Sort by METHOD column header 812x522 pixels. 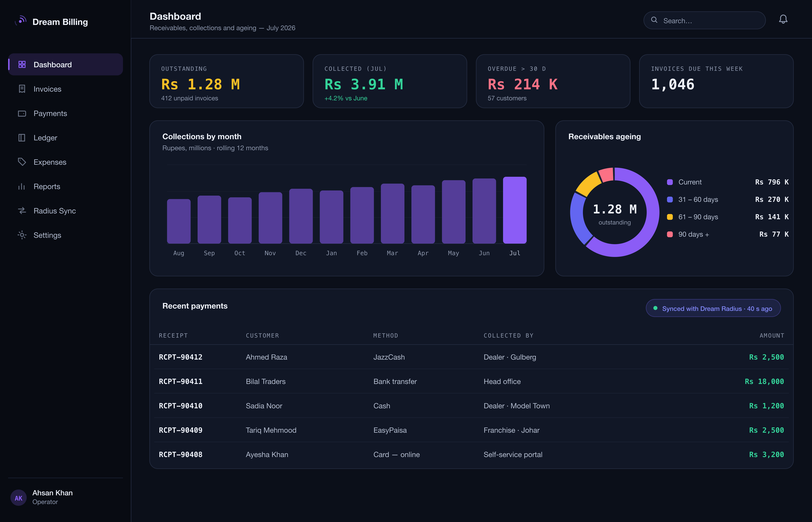click(386, 336)
